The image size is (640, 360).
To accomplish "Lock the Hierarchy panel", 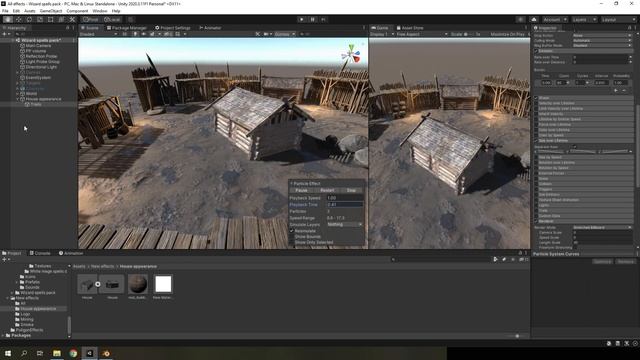I will pyautogui.click(x=68, y=28).
